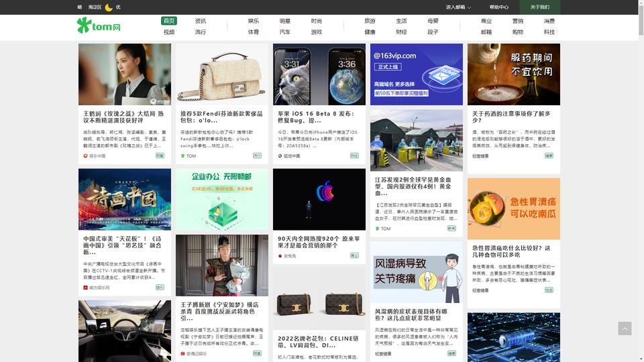The image size is (644, 362).
Task: Open the 明星 navigation item
Action: click(x=285, y=21)
